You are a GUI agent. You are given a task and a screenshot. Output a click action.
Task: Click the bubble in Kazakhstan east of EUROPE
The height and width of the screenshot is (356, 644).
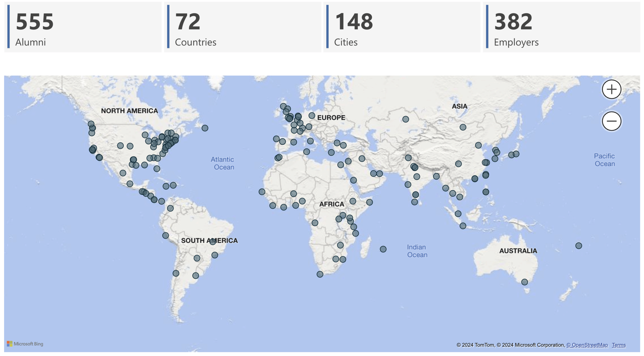point(406,119)
